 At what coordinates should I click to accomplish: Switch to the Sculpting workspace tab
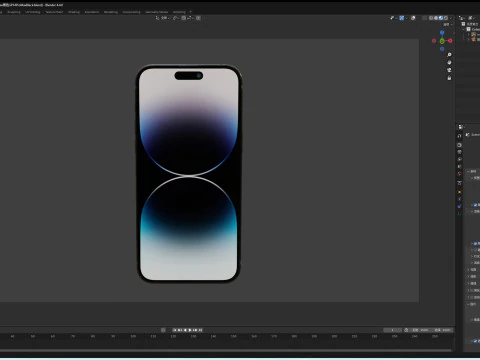(14, 12)
